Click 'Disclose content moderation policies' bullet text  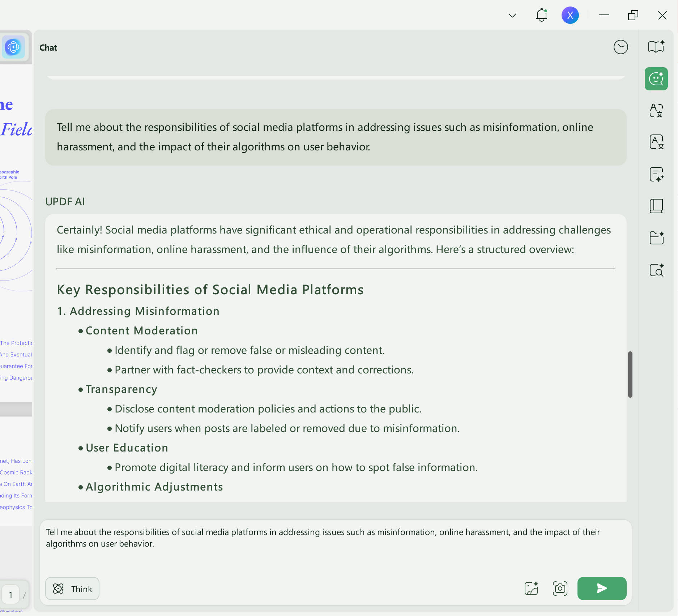pyautogui.click(x=268, y=408)
